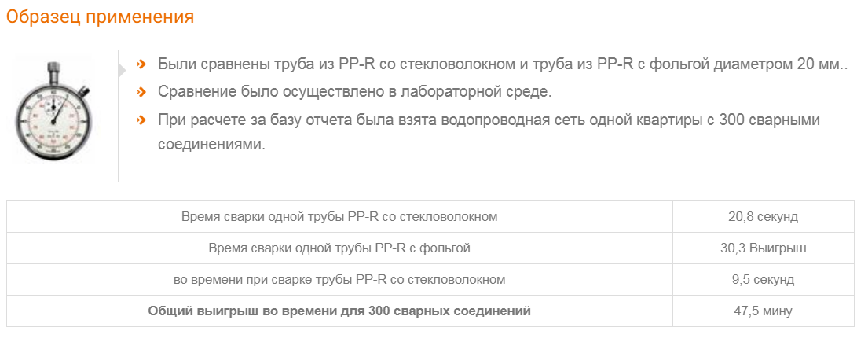Click the word 'соединениями.' on the last bullet line

click(211, 145)
